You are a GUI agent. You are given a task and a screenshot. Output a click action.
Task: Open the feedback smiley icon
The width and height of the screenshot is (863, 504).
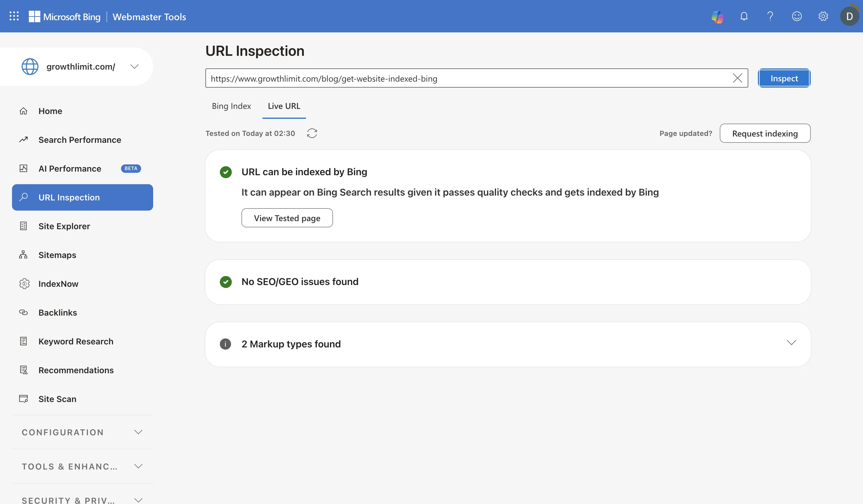(797, 16)
